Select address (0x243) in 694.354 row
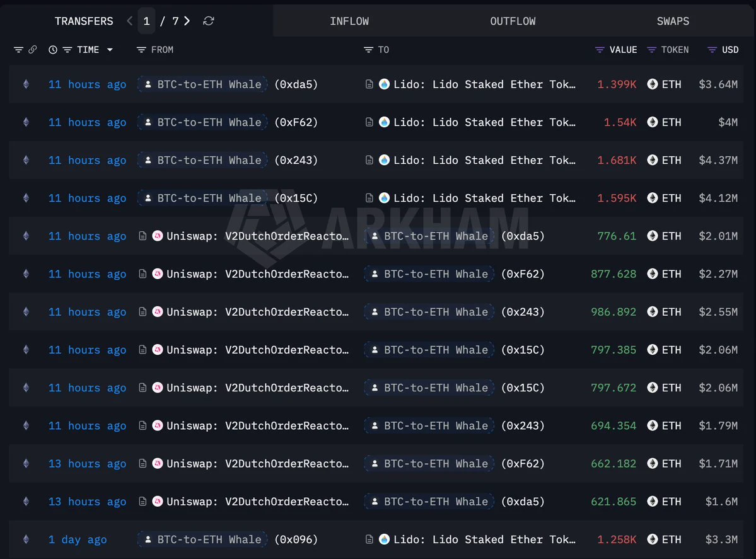 (523, 426)
